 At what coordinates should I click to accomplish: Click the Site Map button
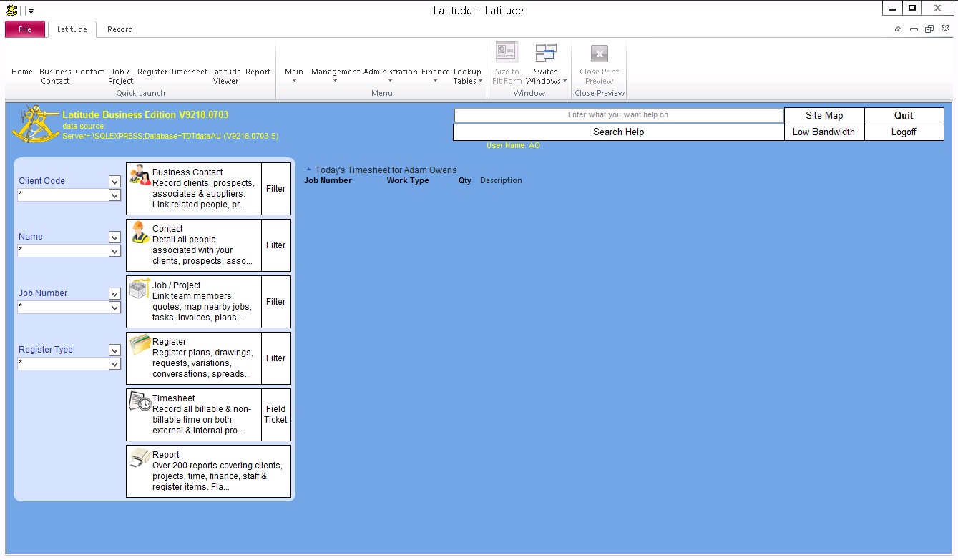pos(823,115)
